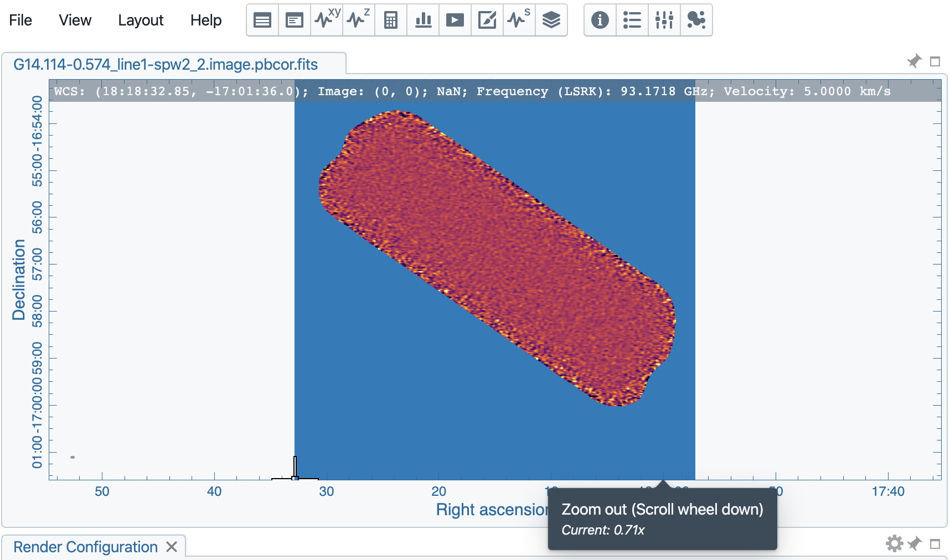Open the View menu
Viewport: 950px width, 560px height.
(x=75, y=20)
